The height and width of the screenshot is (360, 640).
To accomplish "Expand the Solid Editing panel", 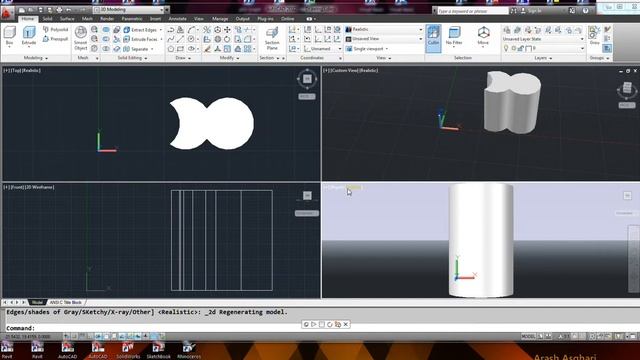I will [132, 58].
